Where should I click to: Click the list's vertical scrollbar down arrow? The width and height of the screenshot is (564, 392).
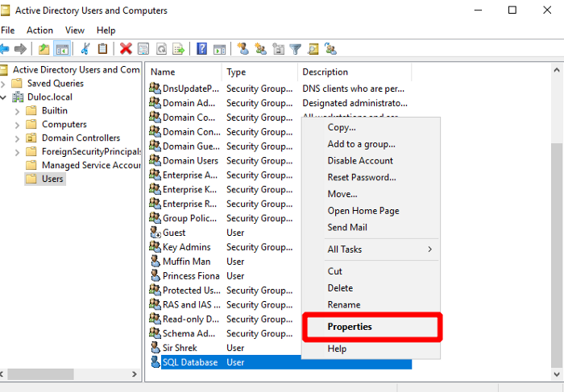click(x=557, y=374)
